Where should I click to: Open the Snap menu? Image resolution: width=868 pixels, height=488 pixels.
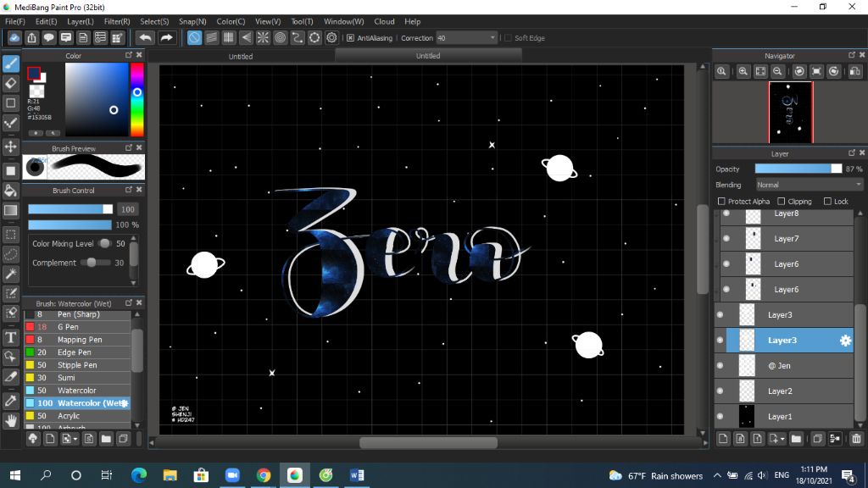[192, 21]
